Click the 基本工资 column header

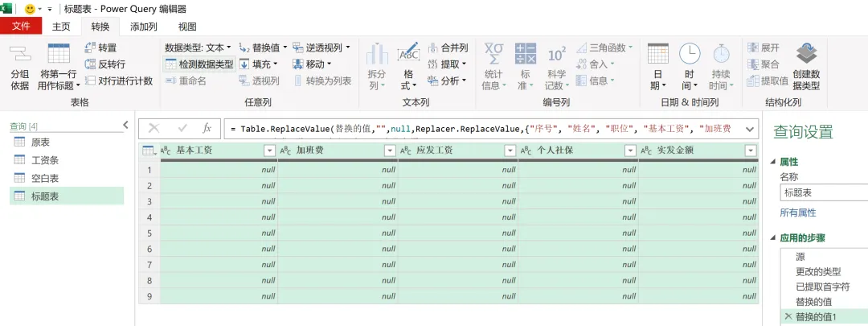tap(218, 151)
